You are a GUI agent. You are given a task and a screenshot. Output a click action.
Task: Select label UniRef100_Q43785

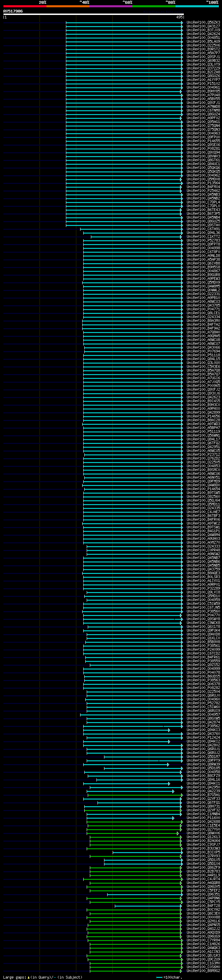[x=203, y=306]
